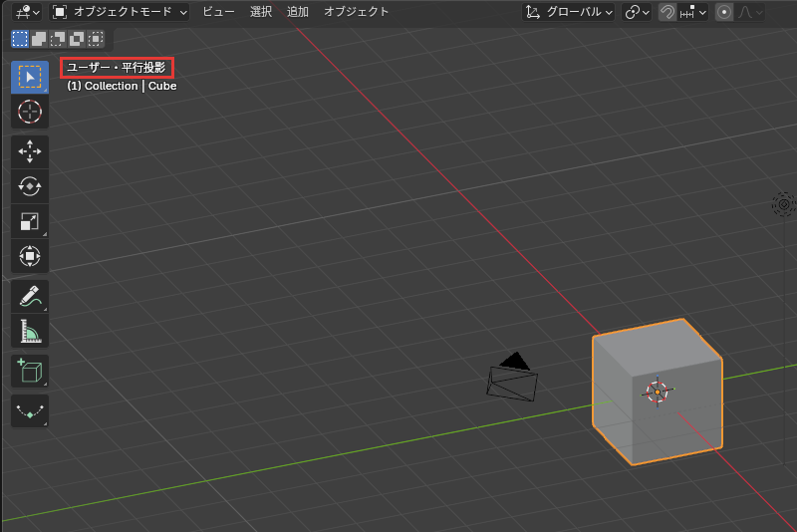This screenshot has width=797, height=532.
Task: Toggle the snapping magnet button
Action: point(666,12)
